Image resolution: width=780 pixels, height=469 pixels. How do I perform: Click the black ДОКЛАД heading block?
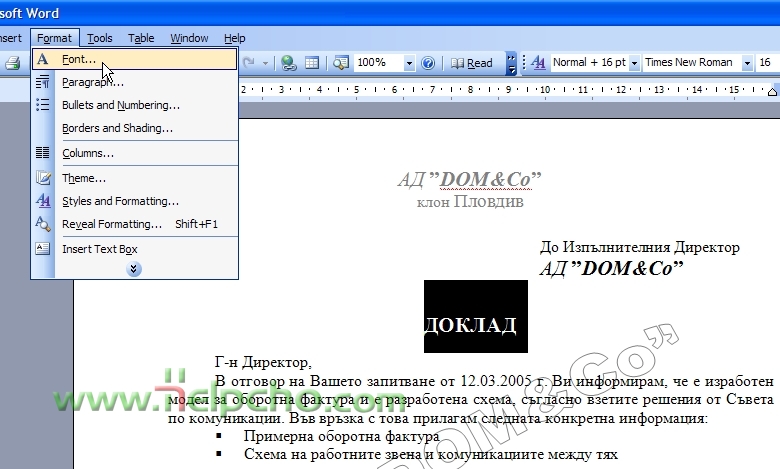[476, 316]
